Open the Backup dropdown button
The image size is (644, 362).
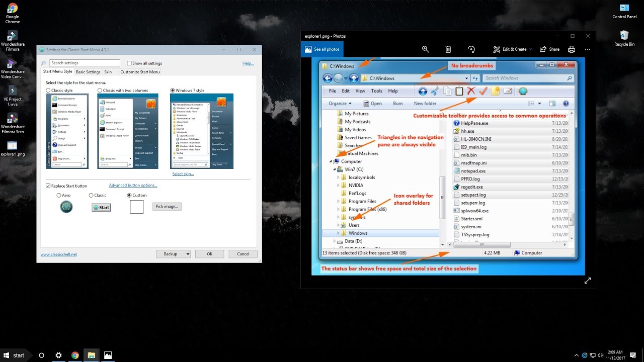coord(173,254)
